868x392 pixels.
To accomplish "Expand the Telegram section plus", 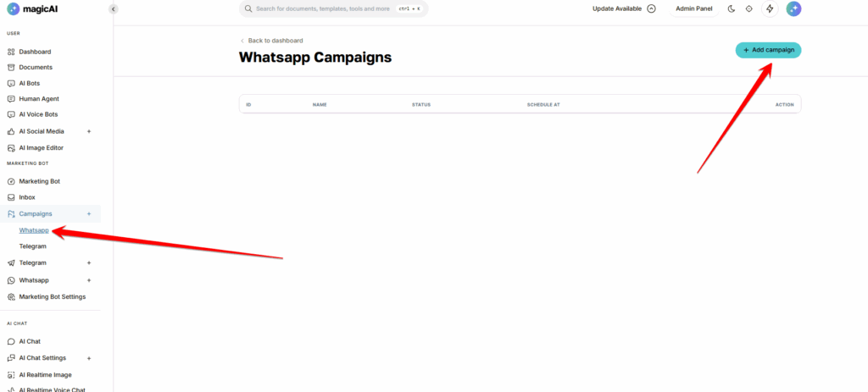I will (x=89, y=263).
